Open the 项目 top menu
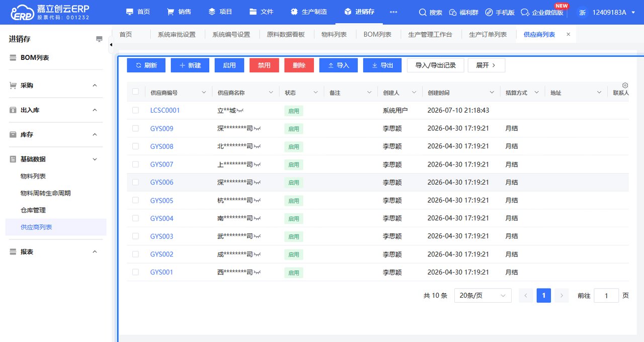The height and width of the screenshot is (342, 644). pos(220,12)
